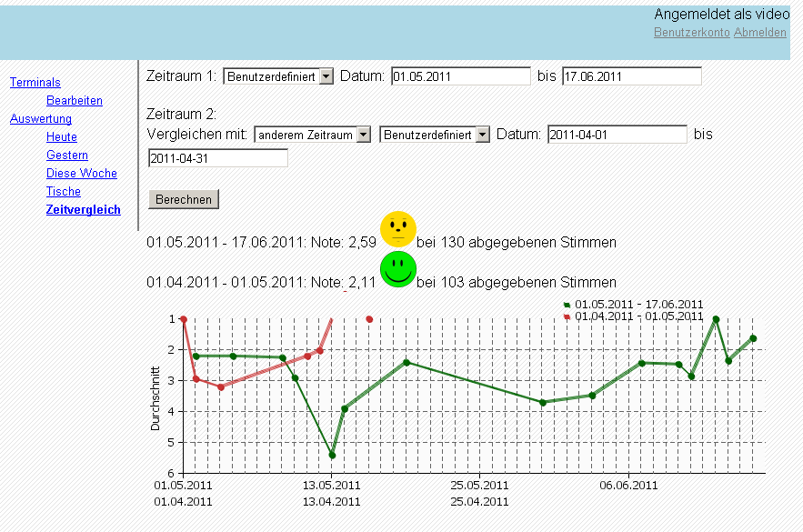803x532 pixels.
Task: Click the start date field 01.05.2011
Action: pos(461,76)
